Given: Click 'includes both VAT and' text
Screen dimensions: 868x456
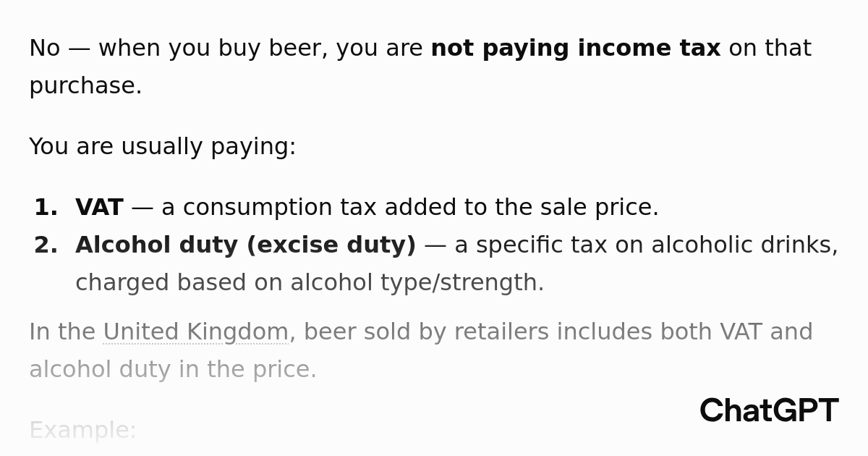Looking at the screenshot, I should (684, 332).
